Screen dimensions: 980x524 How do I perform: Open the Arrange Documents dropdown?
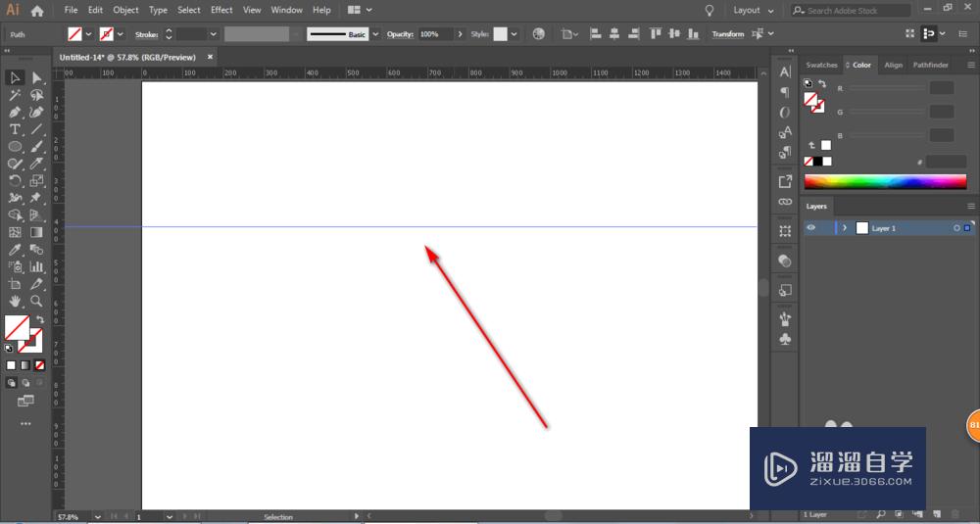(x=360, y=10)
